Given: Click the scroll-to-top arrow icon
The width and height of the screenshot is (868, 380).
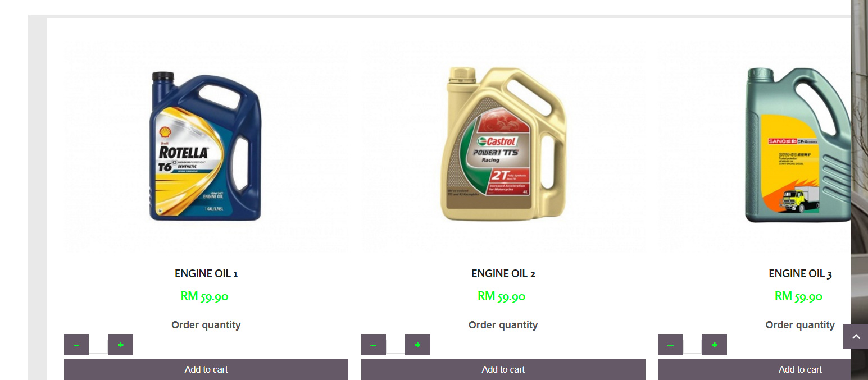Looking at the screenshot, I should 856,337.
